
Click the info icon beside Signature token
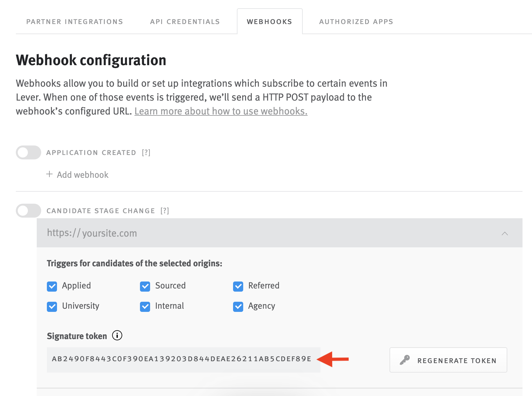point(117,336)
